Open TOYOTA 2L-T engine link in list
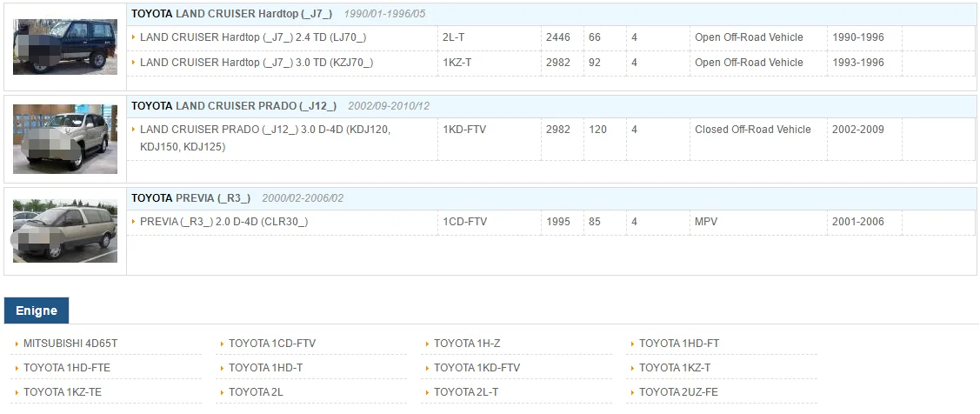980x414 pixels. (465, 392)
